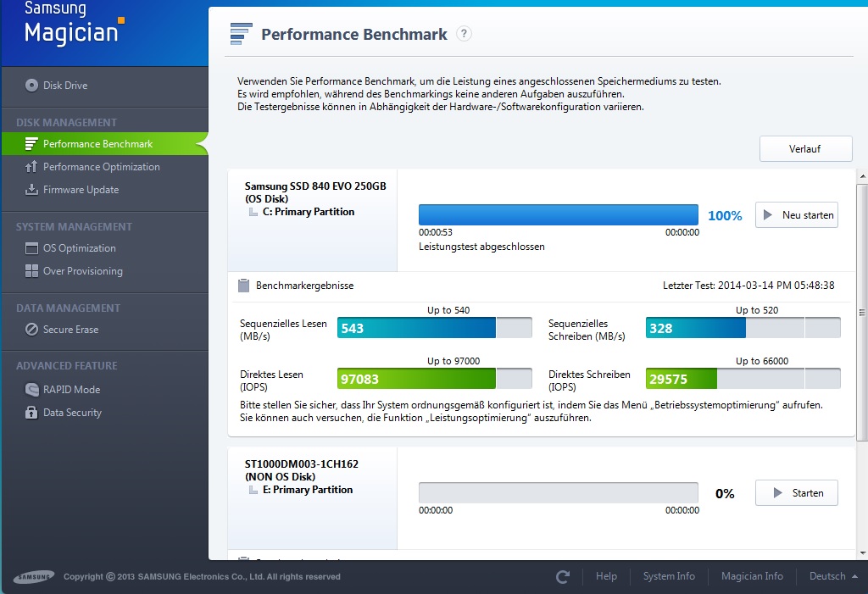Click the OS Optimization window icon
Image resolution: width=868 pixels, height=594 pixels.
(x=31, y=248)
